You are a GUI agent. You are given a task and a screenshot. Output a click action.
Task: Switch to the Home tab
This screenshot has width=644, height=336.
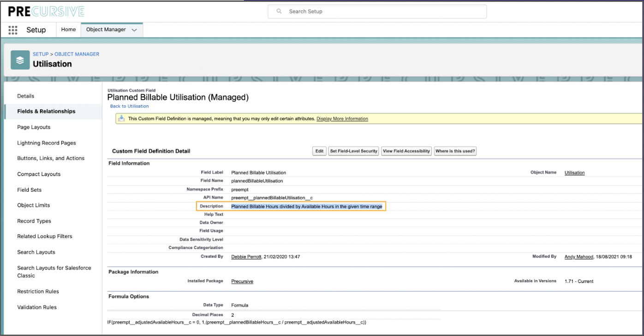click(x=68, y=30)
